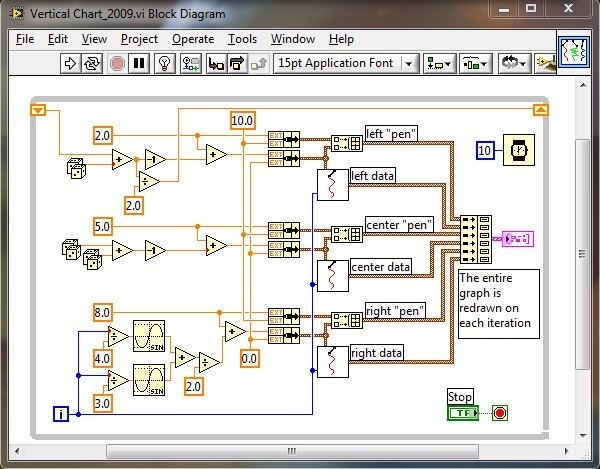
Task: Open the Tools menu
Action: tap(242, 39)
